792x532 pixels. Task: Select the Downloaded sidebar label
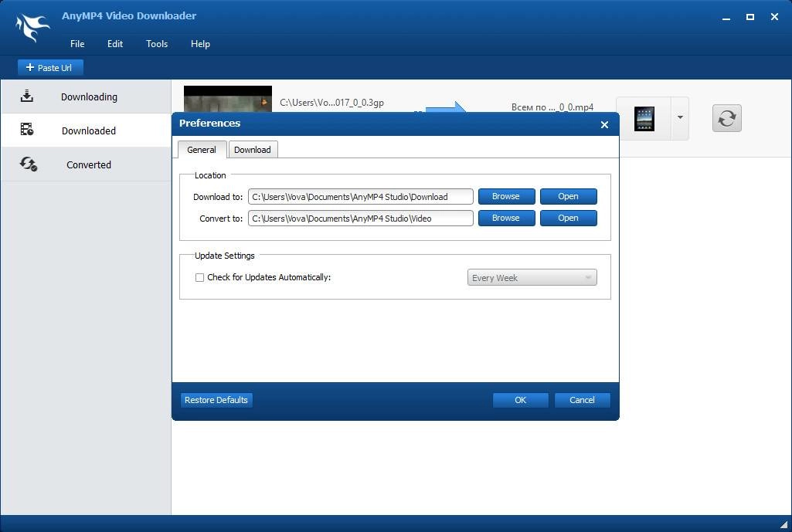click(x=88, y=130)
